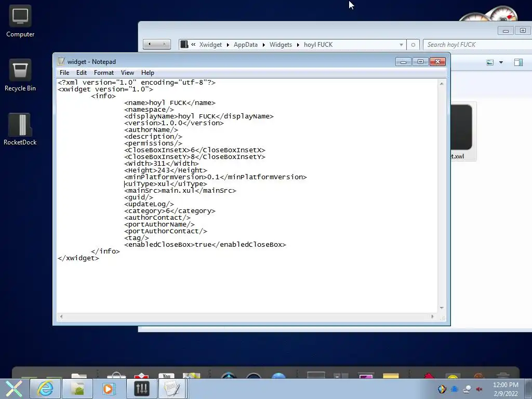Maximize the Explorer window
The image size is (532, 399).
pyautogui.click(x=523, y=31)
